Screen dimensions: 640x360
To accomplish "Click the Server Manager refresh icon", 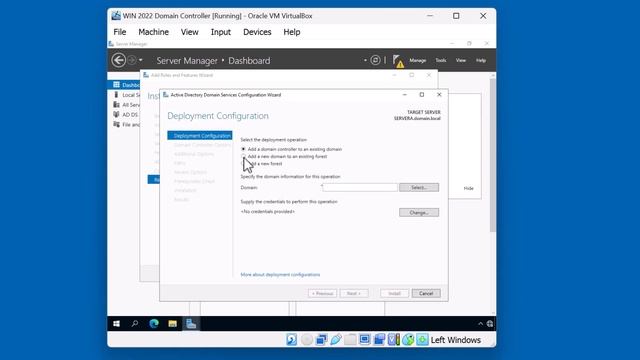I will point(375,60).
